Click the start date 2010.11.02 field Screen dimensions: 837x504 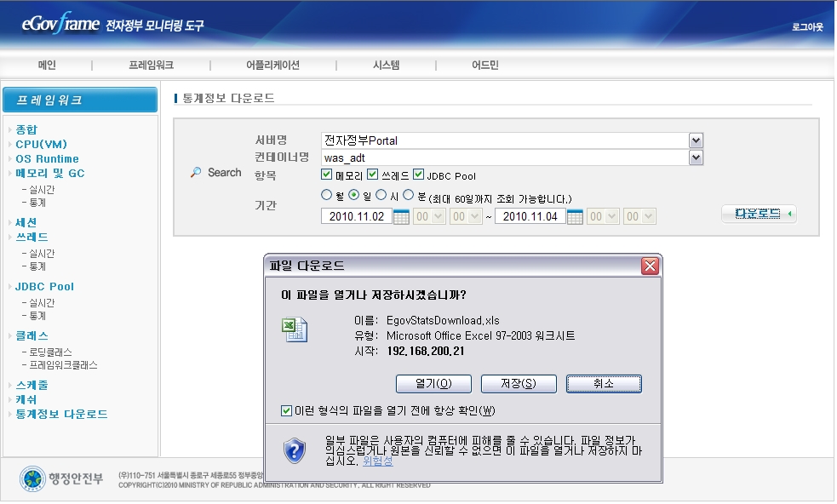click(356, 217)
